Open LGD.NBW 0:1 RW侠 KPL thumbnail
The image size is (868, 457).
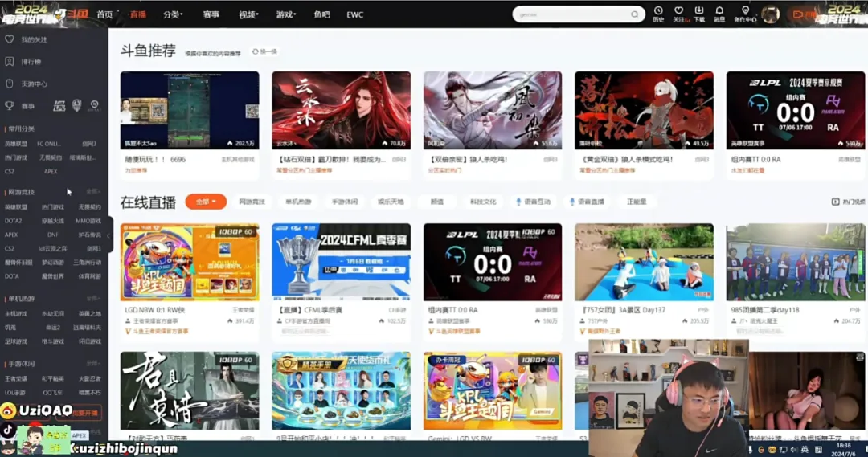190,263
